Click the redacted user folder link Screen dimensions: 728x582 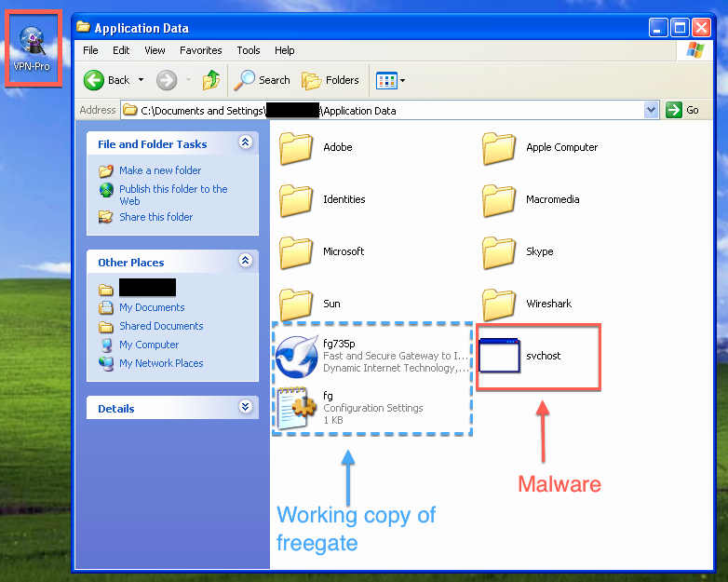pos(148,288)
